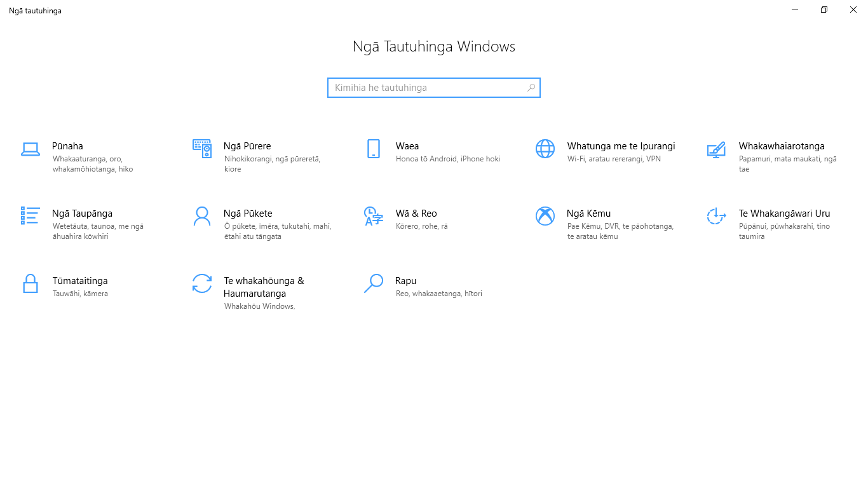Viewport: 868px width, 488px height.
Task: Click the text 'Whakaaturanga, oro, whakamōhiotanga, hiko'
Action: tap(93, 164)
